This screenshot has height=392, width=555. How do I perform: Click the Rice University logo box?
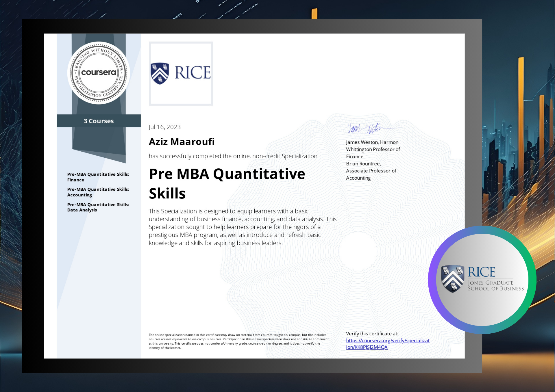click(181, 73)
